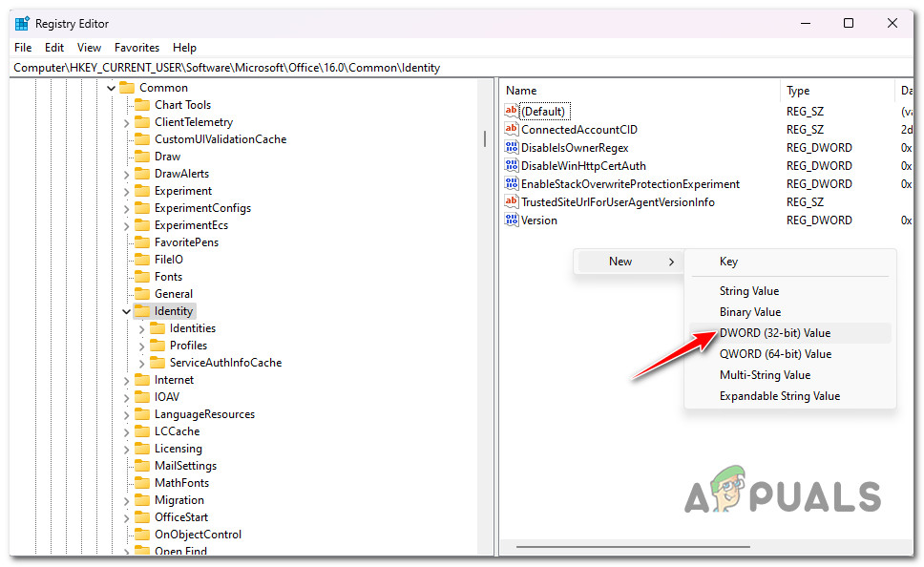Choose Key from the New submenu
This screenshot has height=567, width=924.
pos(790,262)
